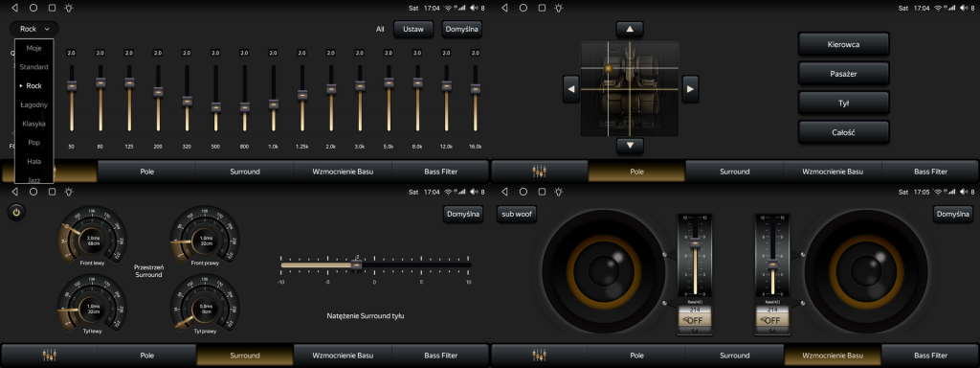Choose the Hala preset from the list
Image resolution: width=980 pixels, height=368 pixels.
click(x=33, y=161)
